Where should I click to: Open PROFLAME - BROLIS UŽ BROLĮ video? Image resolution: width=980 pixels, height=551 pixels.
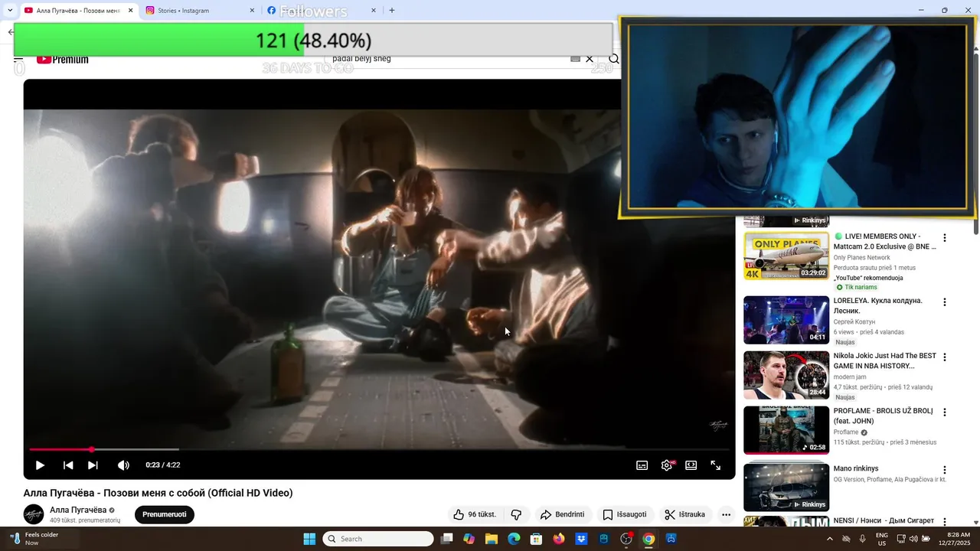(x=883, y=416)
